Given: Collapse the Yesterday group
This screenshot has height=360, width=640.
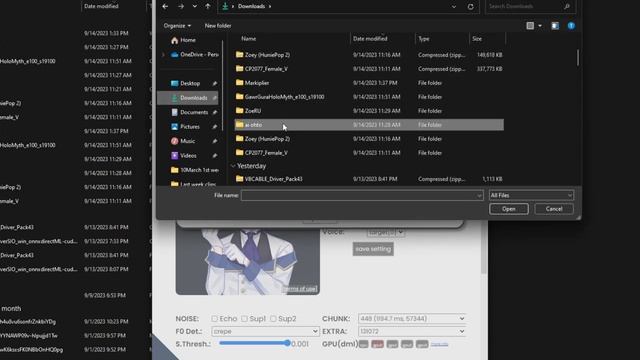Looking at the screenshot, I should pyautogui.click(x=233, y=166).
